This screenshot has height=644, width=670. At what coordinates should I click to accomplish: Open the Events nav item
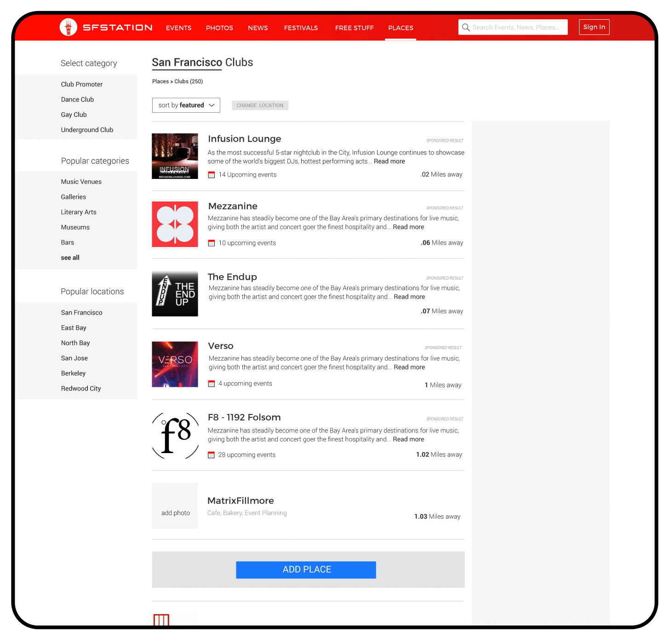[x=178, y=28]
